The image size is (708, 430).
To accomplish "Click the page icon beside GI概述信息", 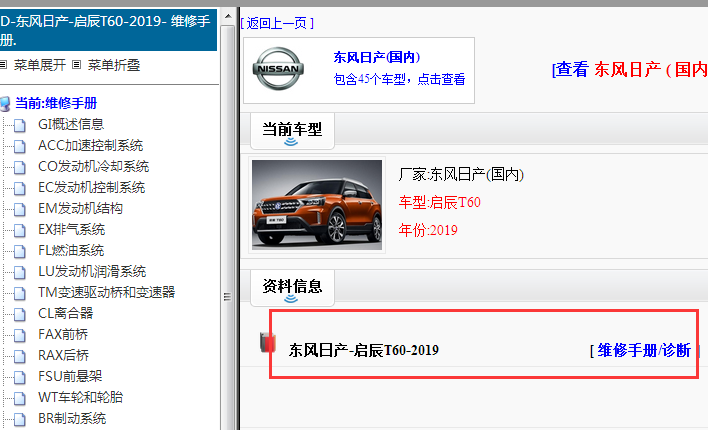I will point(19,125).
